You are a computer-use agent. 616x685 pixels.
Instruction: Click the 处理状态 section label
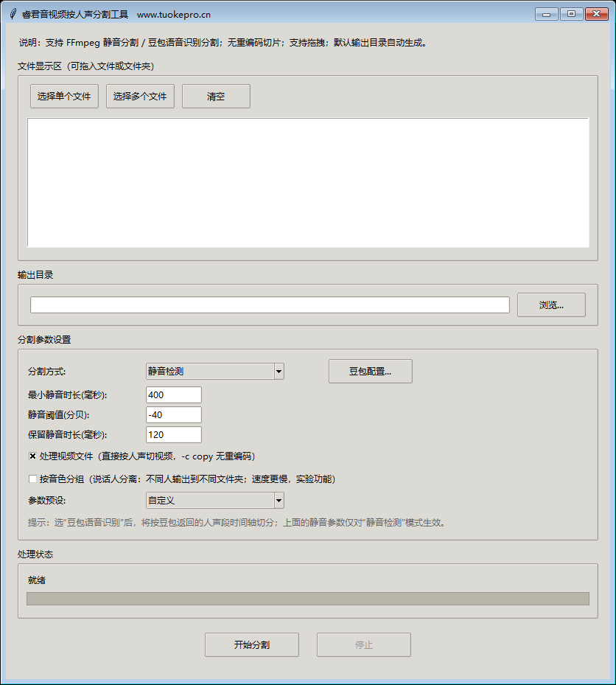click(35, 554)
